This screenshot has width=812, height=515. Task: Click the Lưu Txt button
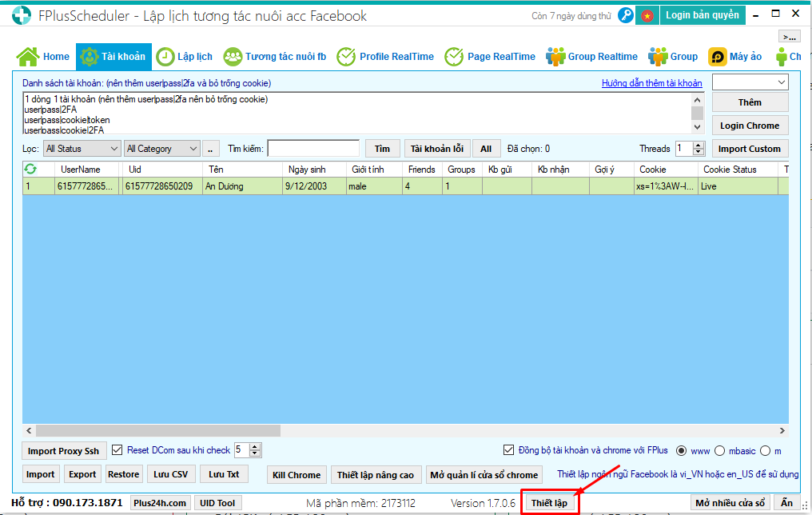coord(224,474)
